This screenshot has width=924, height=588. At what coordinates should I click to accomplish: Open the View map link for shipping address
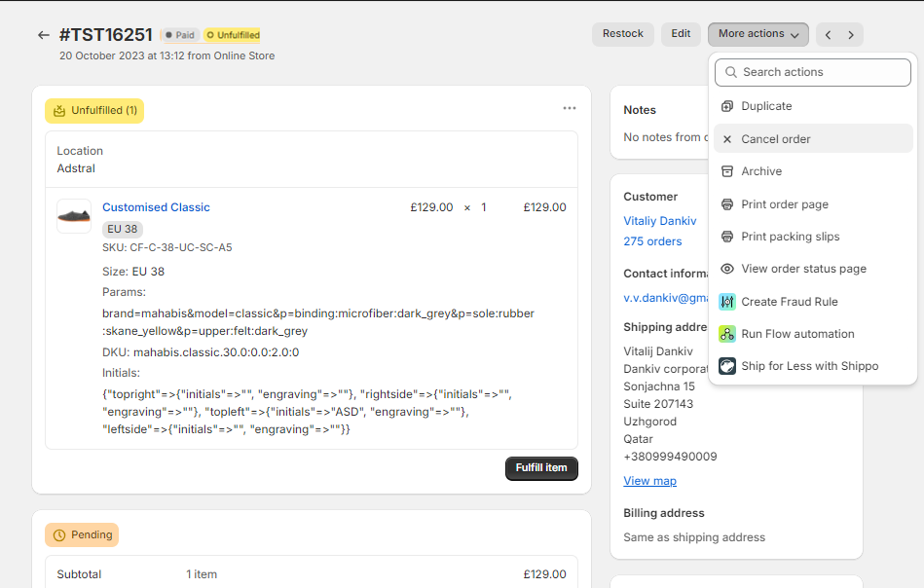pos(649,480)
